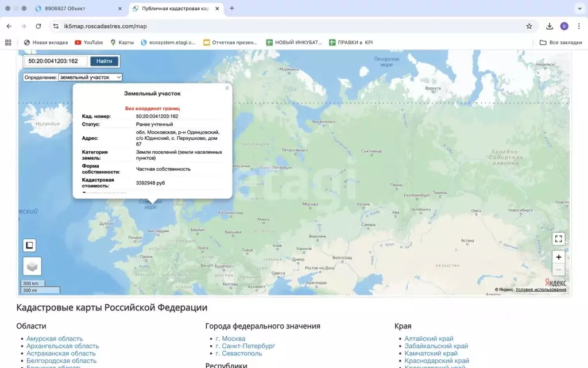
Task: Zoom in using the plus control on map
Action: point(558,257)
